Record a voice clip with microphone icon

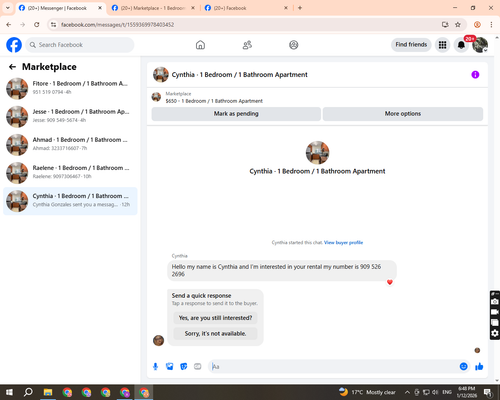pyautogui.click(x=155, y=367)
